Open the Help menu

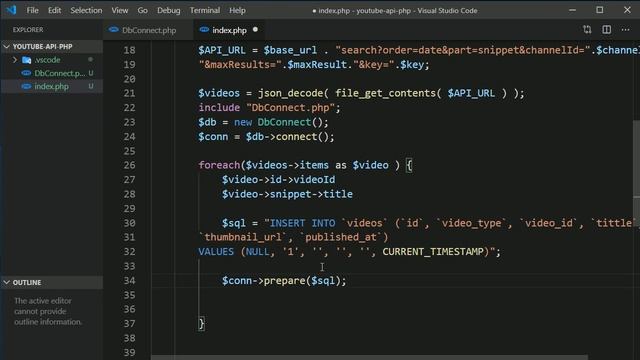(237, 10)
